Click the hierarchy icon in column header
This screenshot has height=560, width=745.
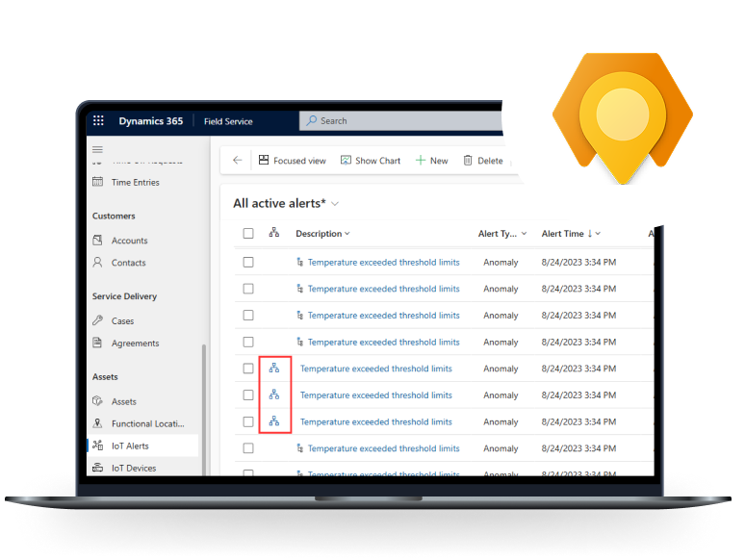pos(274,234)
